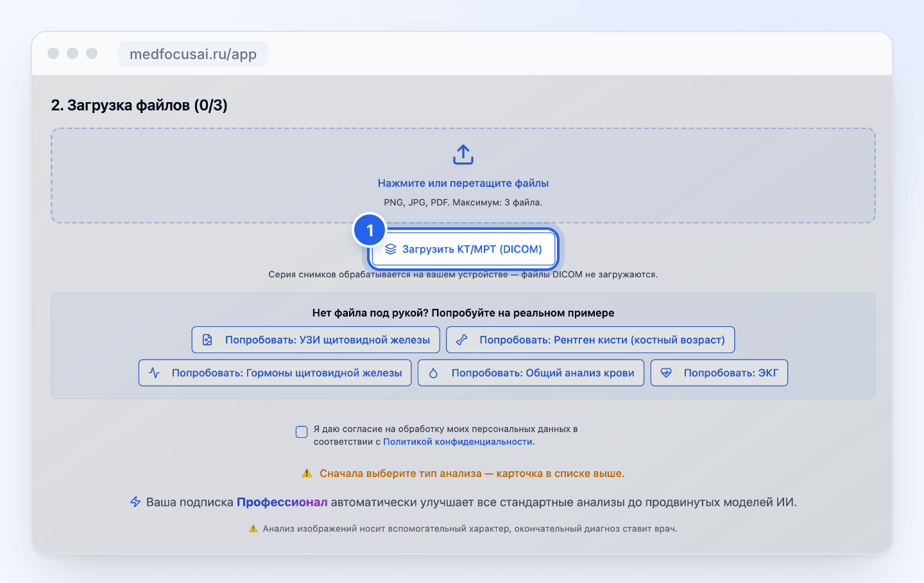Click the Серия снимков обрабатывается note
Image resolution: width=924 pixels, height=583 pixels.
click(x=463, y=274)
